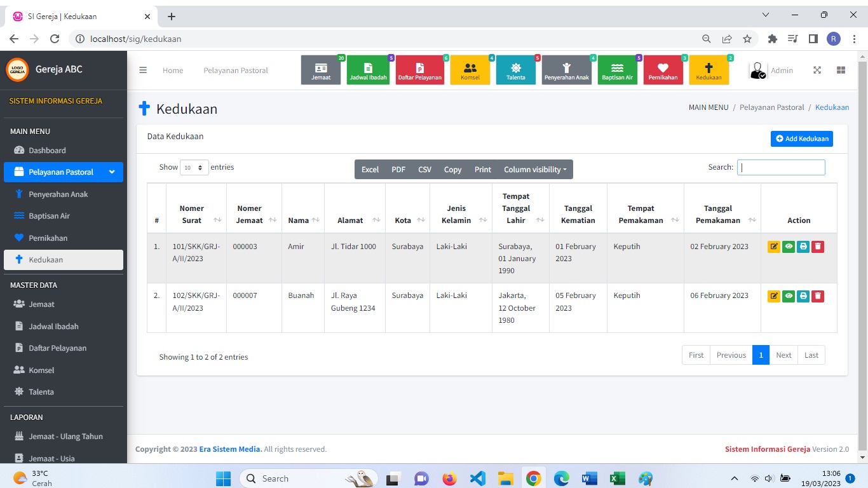Screen dimensions: 868x488
Task: Open the Pernikahan heart shortcut tile
Action: tap(663, 71)
